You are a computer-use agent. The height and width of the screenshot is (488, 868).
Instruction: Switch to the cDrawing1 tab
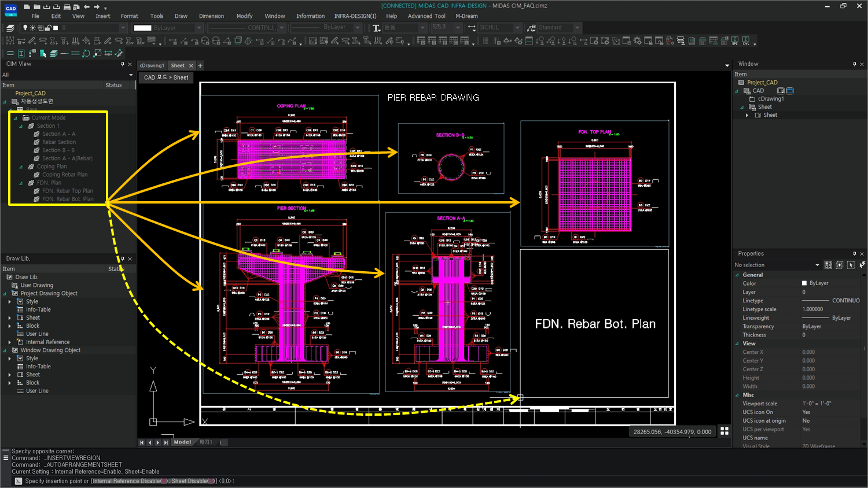click(x=152, y=65)
